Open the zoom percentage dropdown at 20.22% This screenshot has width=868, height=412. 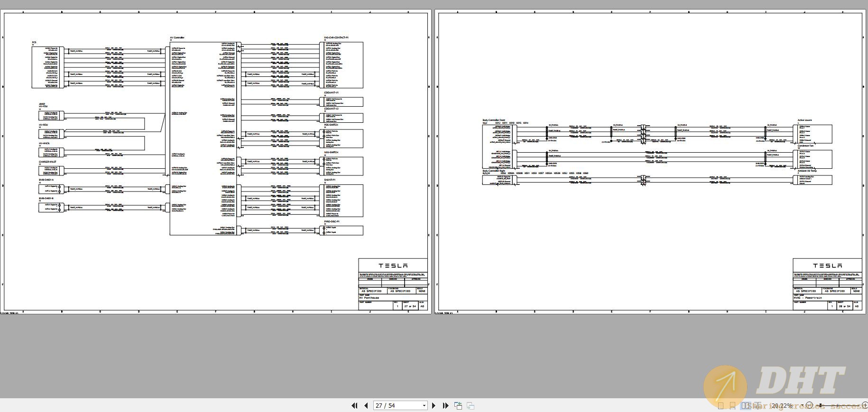tap(802, 405)
